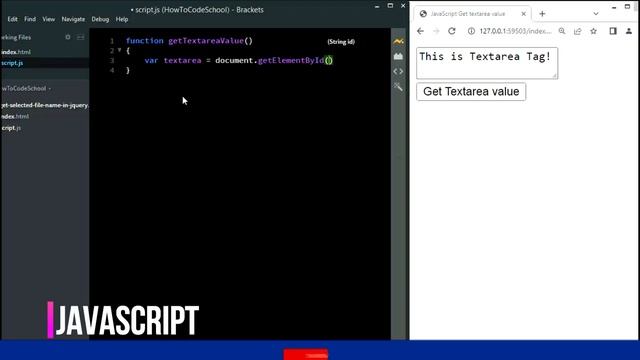Open script.js in project tree
This screenshot has height=360, width=640.
click(11, 128)
